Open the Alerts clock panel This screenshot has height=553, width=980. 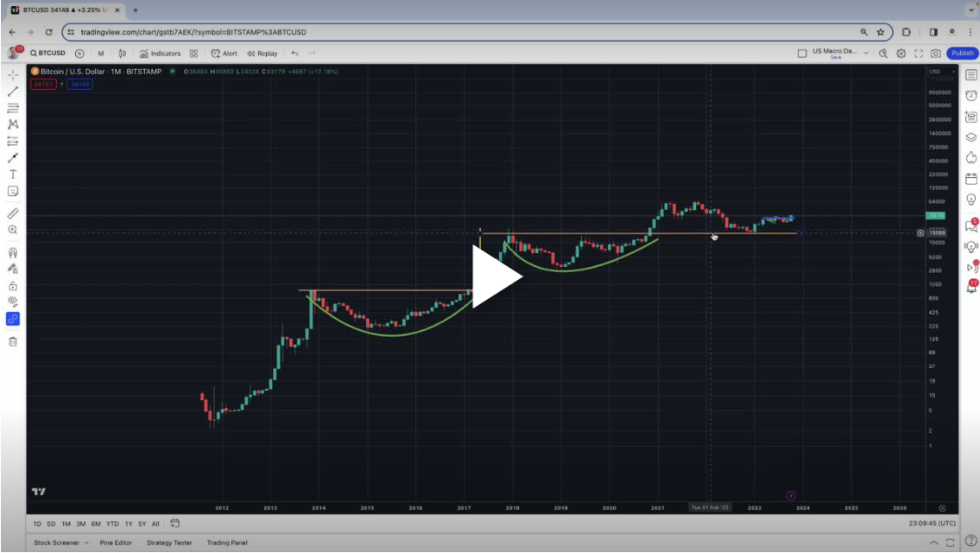[x=969, y=96]
